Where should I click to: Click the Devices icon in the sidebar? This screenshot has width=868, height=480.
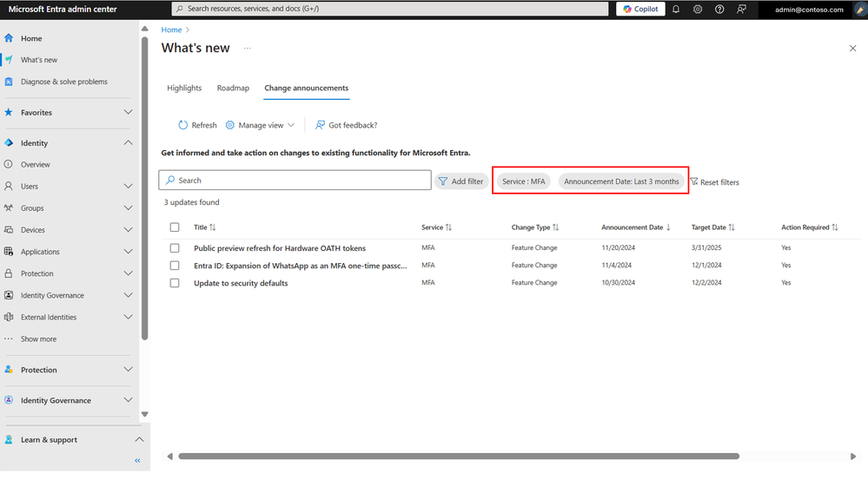[9, 229]
